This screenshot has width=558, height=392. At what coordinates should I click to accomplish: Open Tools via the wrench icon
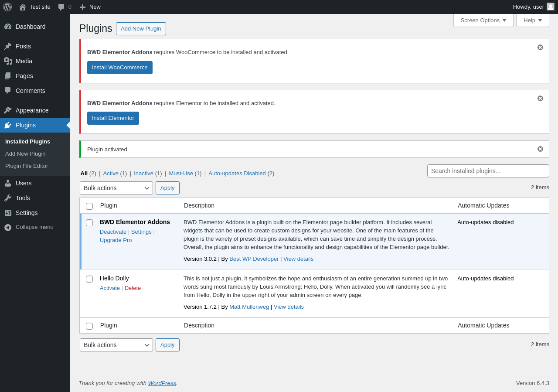point(8,198)
